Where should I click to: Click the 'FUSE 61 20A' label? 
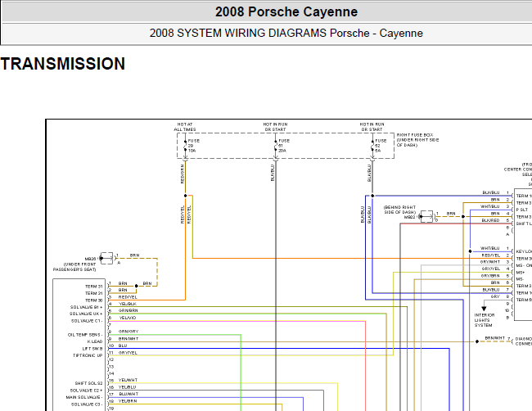tap(284, 146)
